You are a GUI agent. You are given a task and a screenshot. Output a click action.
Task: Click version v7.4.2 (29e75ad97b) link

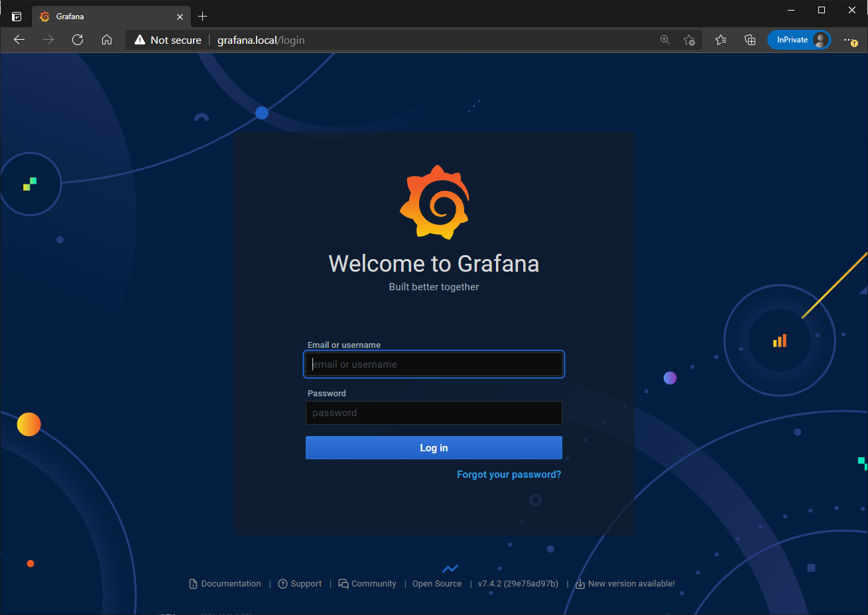(x=518, y=584)
